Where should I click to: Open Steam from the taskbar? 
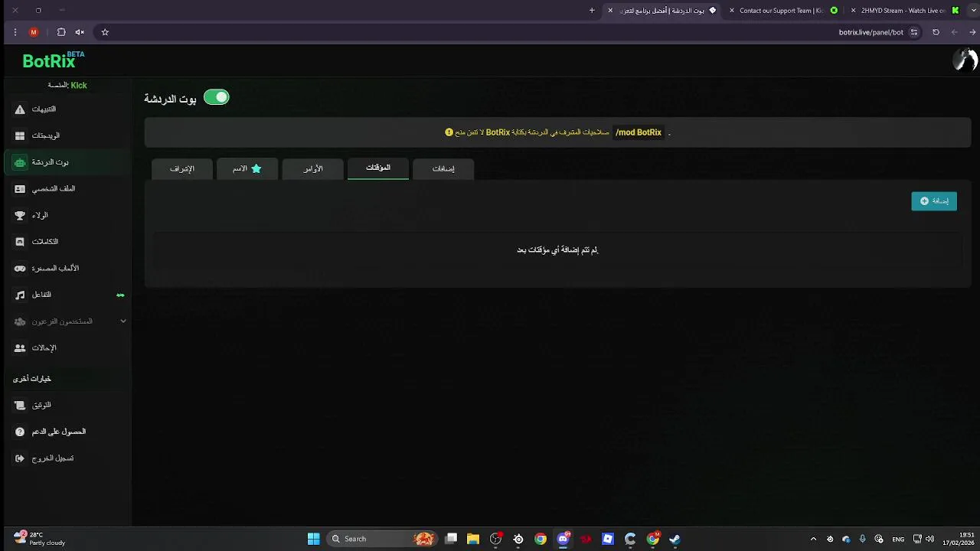675,539
